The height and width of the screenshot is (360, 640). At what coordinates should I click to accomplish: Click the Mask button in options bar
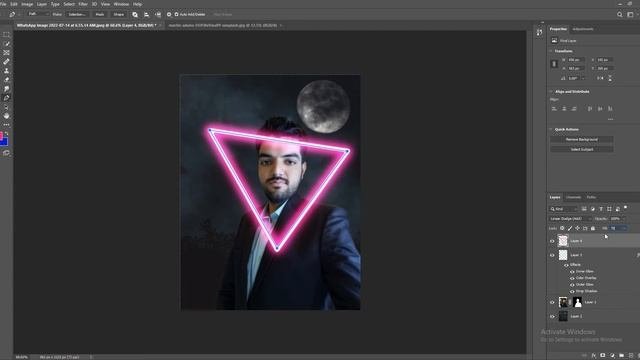(x=100, y=14)
